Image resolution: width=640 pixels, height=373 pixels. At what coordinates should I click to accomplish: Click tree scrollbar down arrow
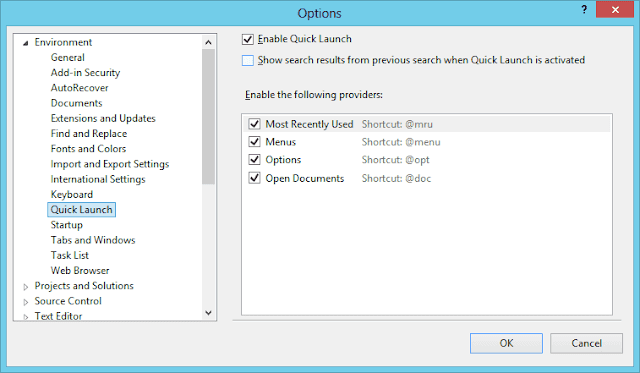tap(208, 313)
